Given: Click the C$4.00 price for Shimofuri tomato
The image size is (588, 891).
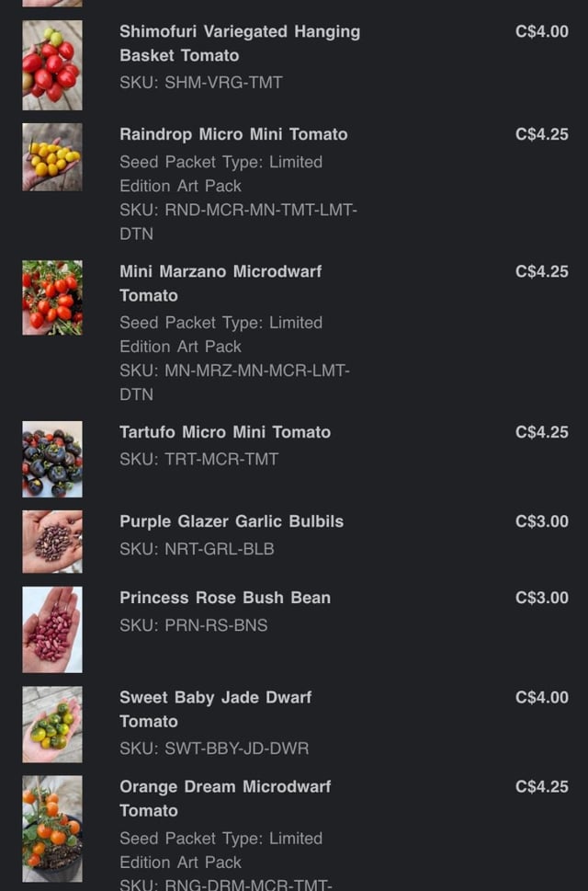Looking at the screenshot, I should (x=541, y=31).
